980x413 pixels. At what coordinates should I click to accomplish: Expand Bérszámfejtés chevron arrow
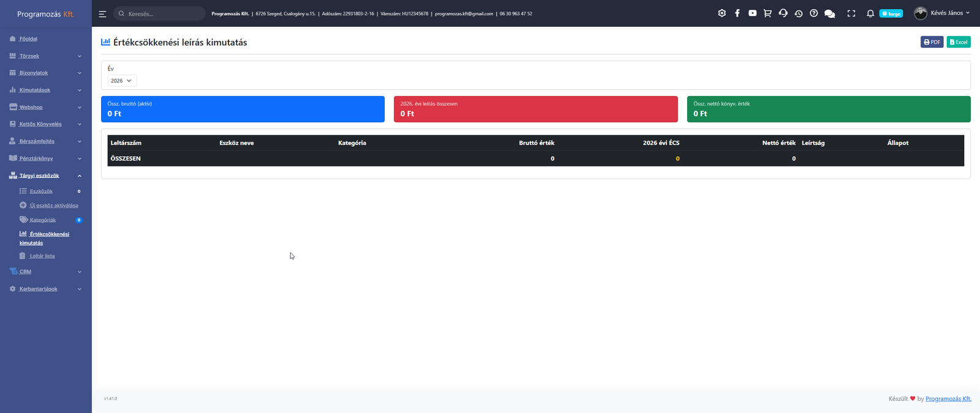tap(80, 141)
